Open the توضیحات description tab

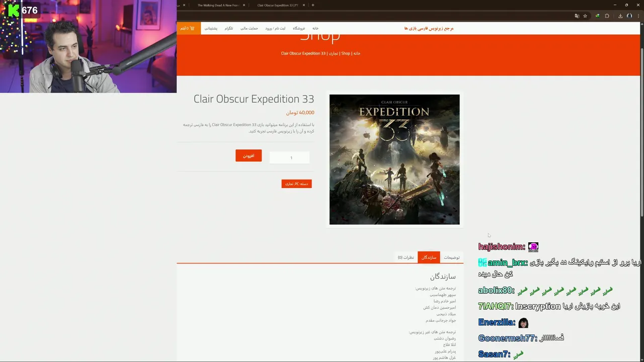pos(451,257)
